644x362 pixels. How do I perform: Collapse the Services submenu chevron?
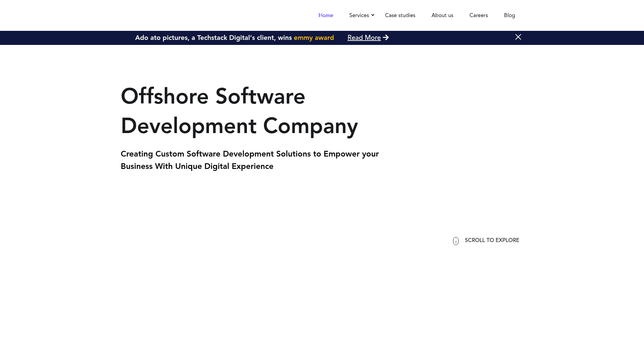coord(372,15)
